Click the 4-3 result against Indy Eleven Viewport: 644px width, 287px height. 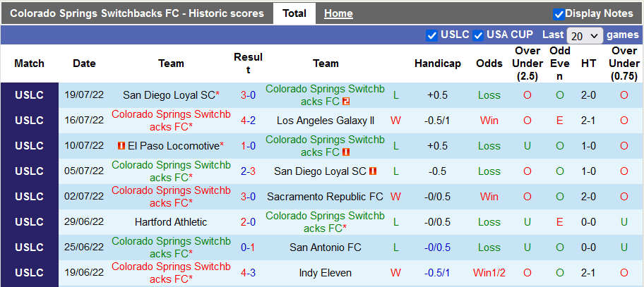[248, 273]
